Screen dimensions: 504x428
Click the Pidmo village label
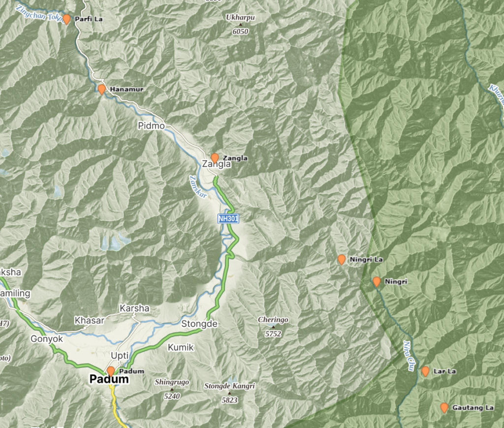[x=152, y=125]
